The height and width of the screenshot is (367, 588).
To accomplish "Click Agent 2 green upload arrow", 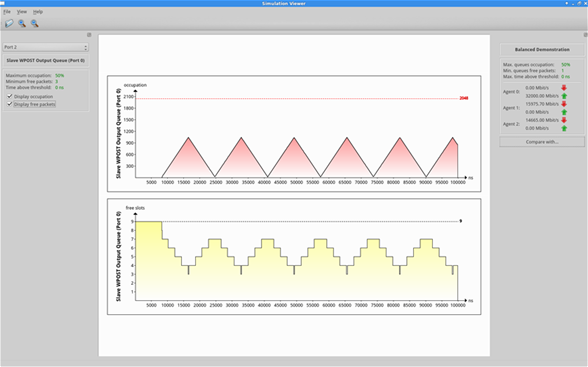I will click(564, 128).
